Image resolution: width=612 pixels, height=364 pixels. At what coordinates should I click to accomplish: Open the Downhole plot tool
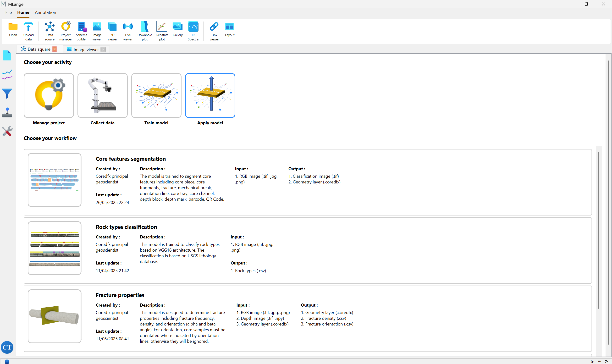(145, 31)
